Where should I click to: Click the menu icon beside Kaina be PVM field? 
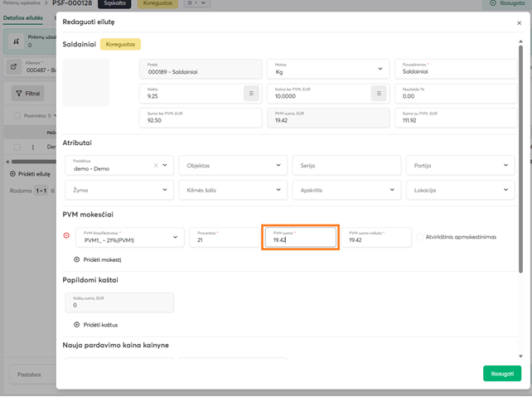click(379, 93)
